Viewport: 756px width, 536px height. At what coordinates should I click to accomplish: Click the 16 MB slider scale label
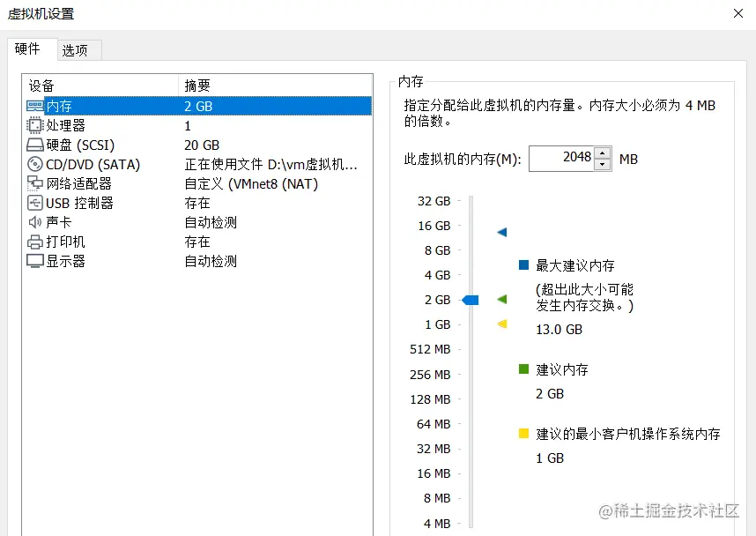(434, 473)
